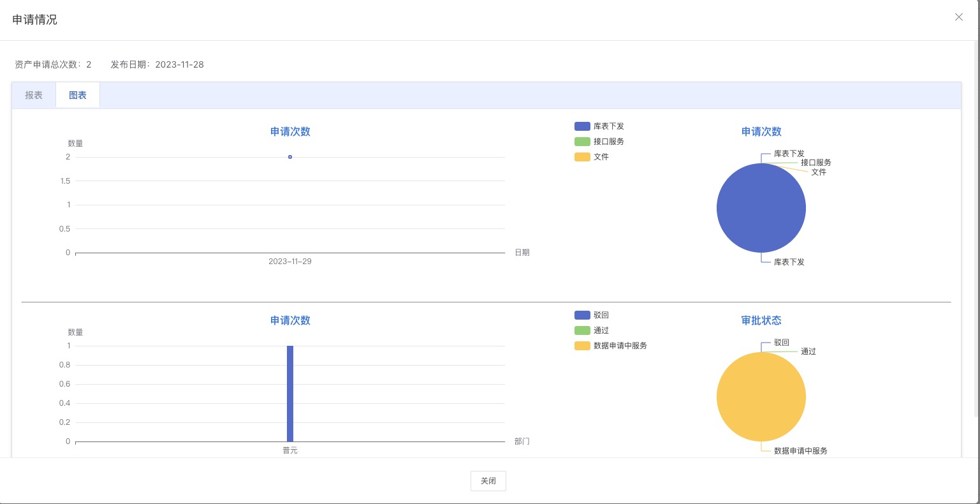Click the data point on the line chart
The image size is (980, 504).
290,157
